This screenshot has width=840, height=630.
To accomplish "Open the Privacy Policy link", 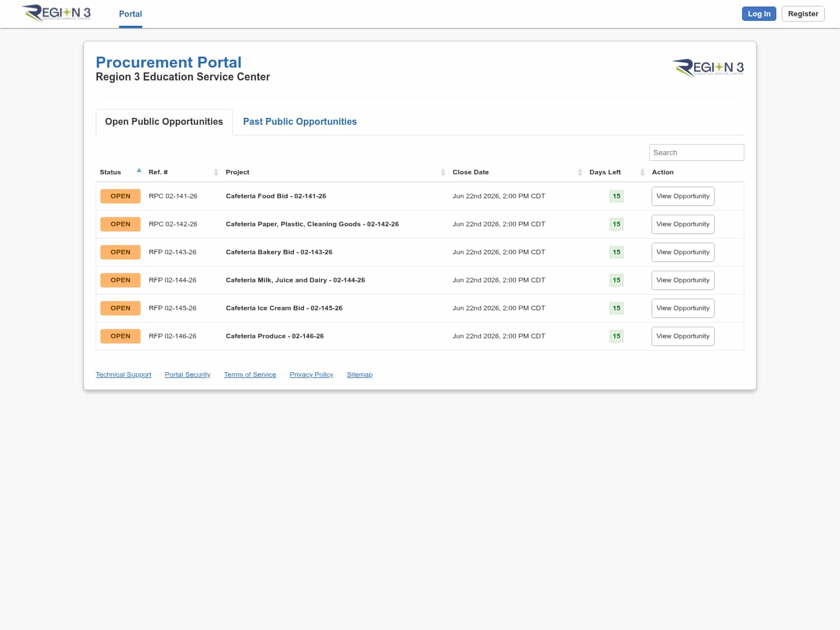I will [311, 374].
